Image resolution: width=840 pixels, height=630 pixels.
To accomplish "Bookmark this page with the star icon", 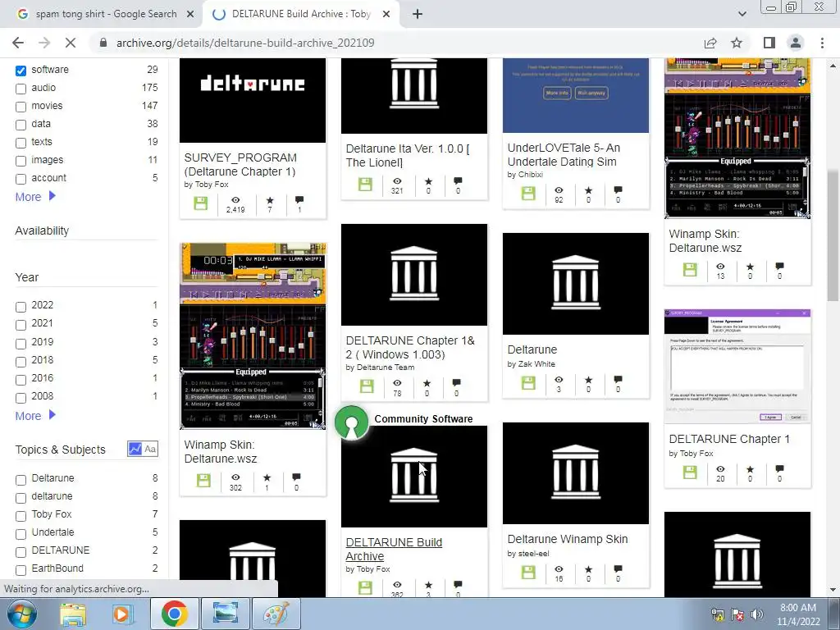I will 737,43.
